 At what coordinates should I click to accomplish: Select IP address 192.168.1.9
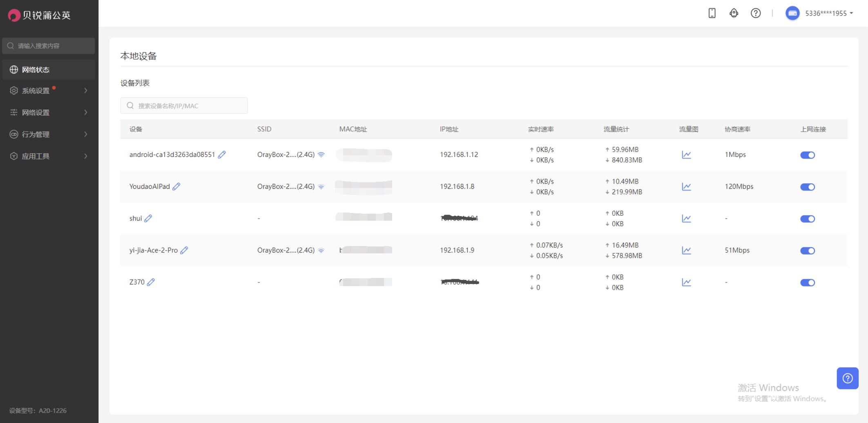tap(457, 250)
